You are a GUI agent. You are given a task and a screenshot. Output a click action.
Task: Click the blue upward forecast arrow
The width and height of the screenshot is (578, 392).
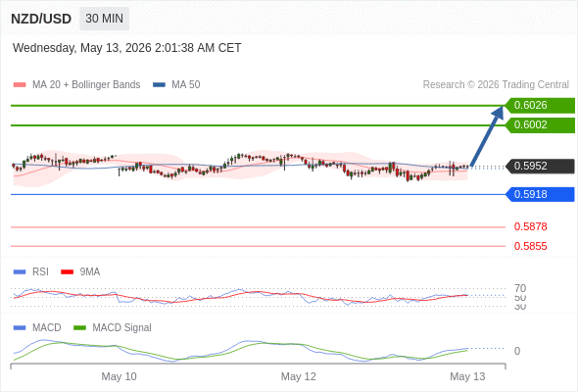(487, 136)
